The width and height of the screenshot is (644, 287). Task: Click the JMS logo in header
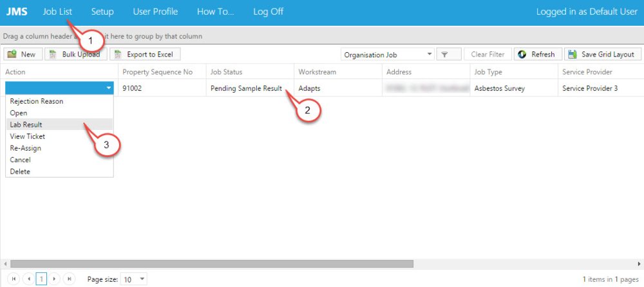17,12
